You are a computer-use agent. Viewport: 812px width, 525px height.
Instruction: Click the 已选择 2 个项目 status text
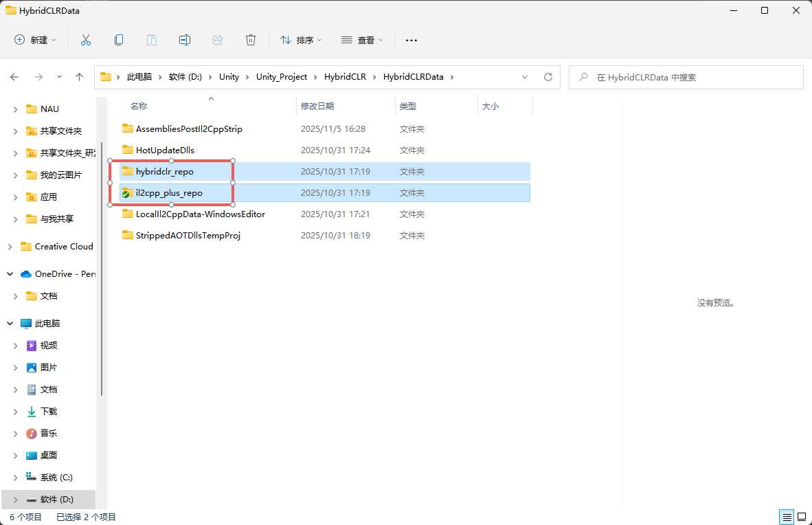click(86, 517)
